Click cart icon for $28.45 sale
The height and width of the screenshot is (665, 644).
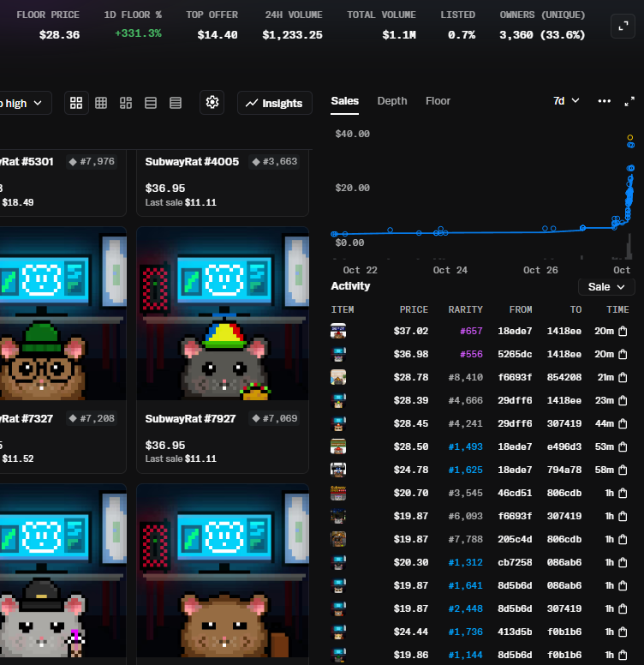(623, 423)
